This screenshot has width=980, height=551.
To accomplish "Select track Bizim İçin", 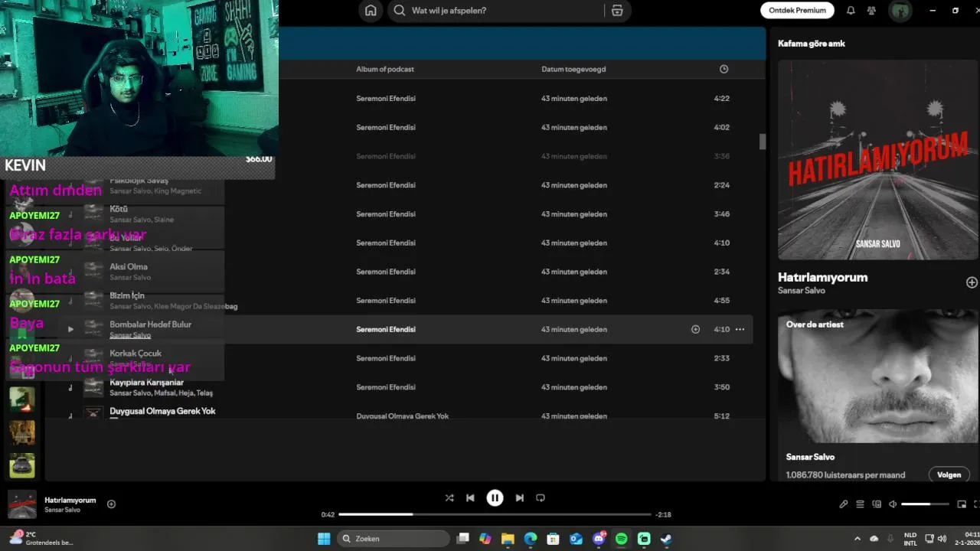I will (127, 295).
